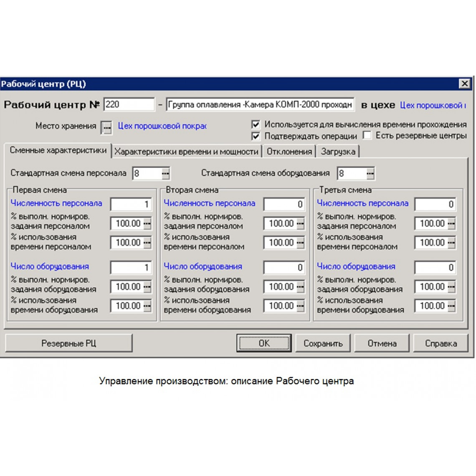Viewport: 476px width, 476px height.
Task: Click Число оборудования field in Первая смена
Action: pos(131,268)
